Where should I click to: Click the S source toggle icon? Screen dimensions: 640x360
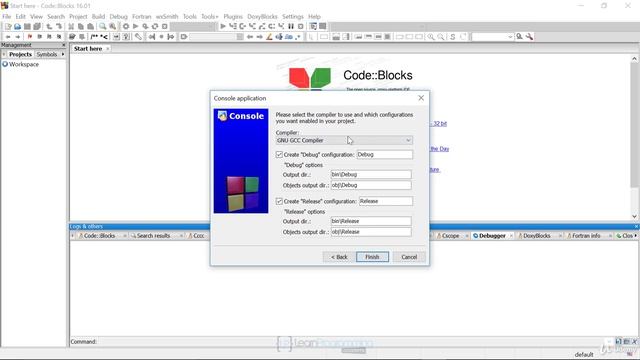pos(453,37)
